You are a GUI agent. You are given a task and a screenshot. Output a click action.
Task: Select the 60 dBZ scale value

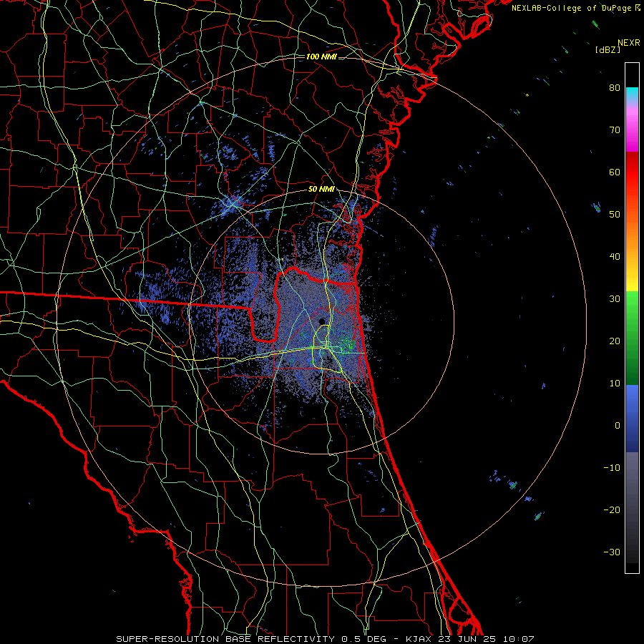tap(615, 172)
